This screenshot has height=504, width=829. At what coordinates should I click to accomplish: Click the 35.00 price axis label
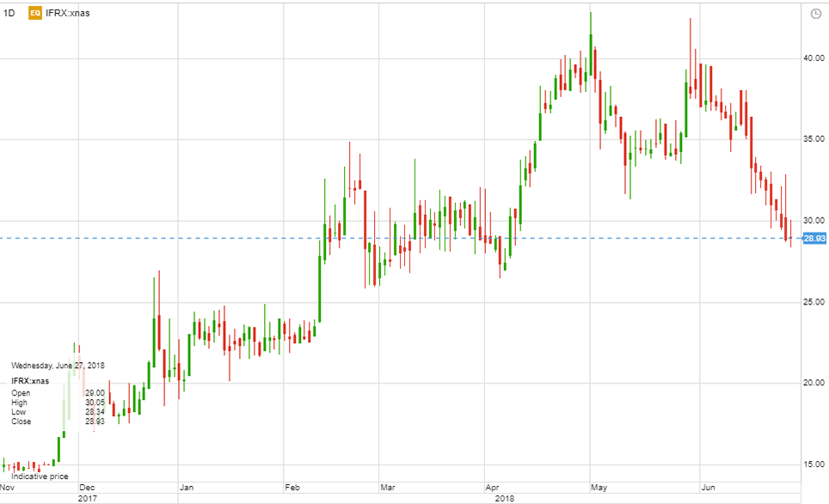[x=814, y=139]
